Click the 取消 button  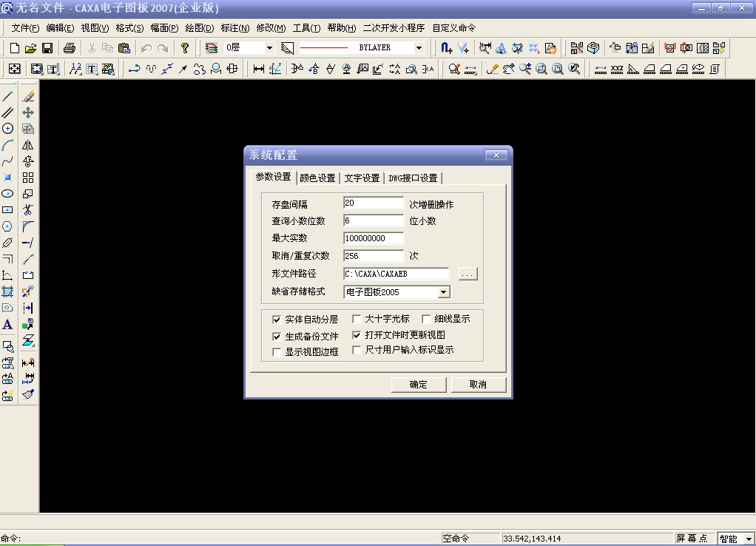479,385
